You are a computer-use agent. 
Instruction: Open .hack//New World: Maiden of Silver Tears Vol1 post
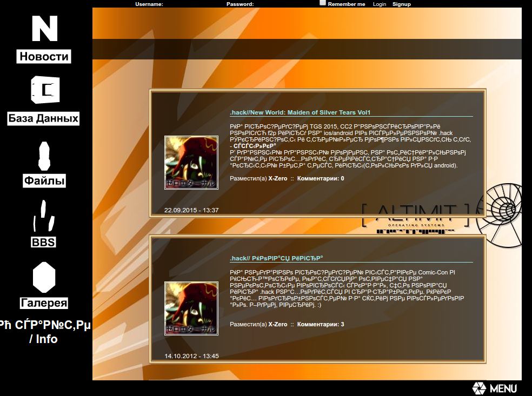[x=300, y=112]
